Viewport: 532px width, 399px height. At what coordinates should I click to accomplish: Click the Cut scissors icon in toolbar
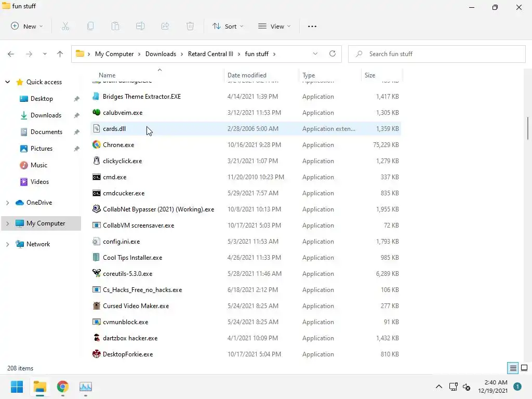point(65,26)
